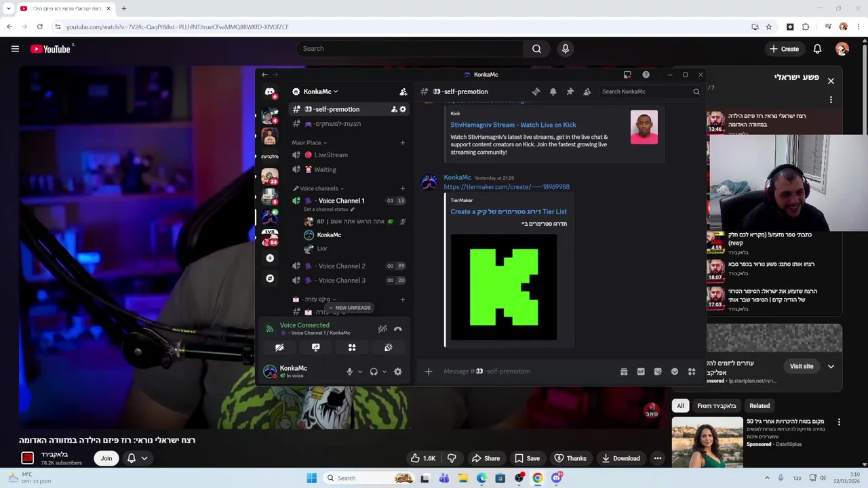This screenshot has height=488, width=868.
Task: Select the All filter chip
Action: (x=680, y=406)
